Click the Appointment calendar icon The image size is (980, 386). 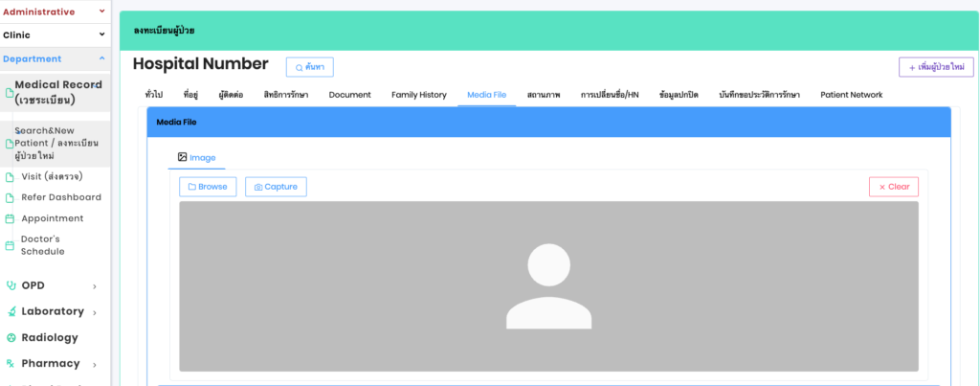(10, 218)
